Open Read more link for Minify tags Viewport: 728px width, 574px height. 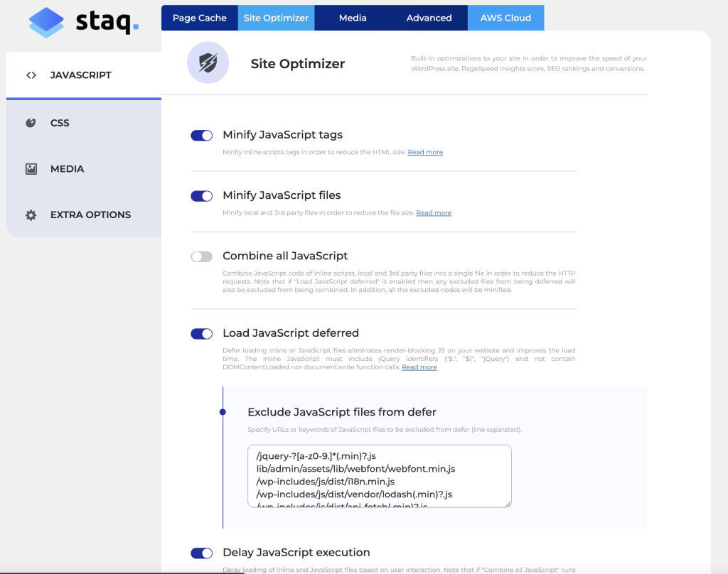tap(425, 153)
